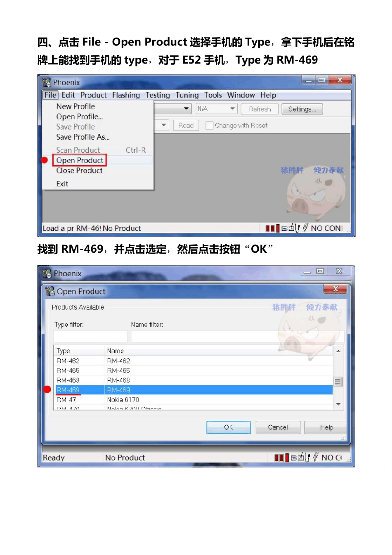This screenshot has width=392, height=555.
Task: Select the RM-462 row
Action: coord(194,361)
